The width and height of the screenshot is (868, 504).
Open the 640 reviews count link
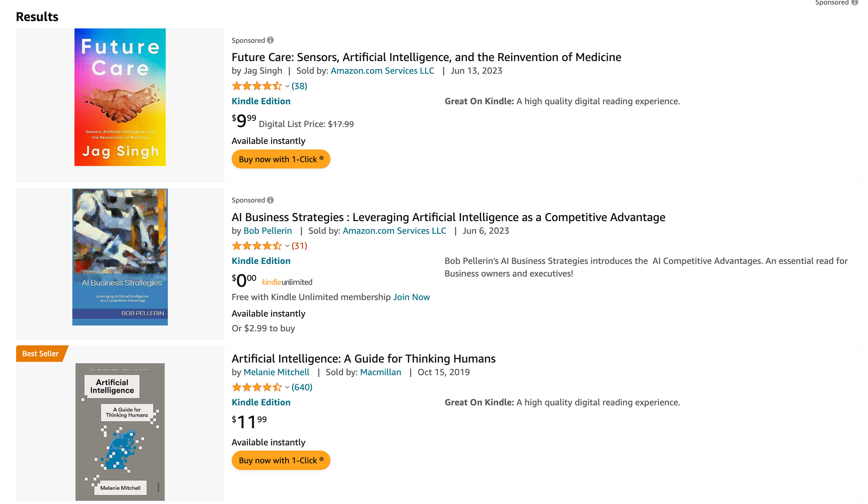(x=302, y=387)
